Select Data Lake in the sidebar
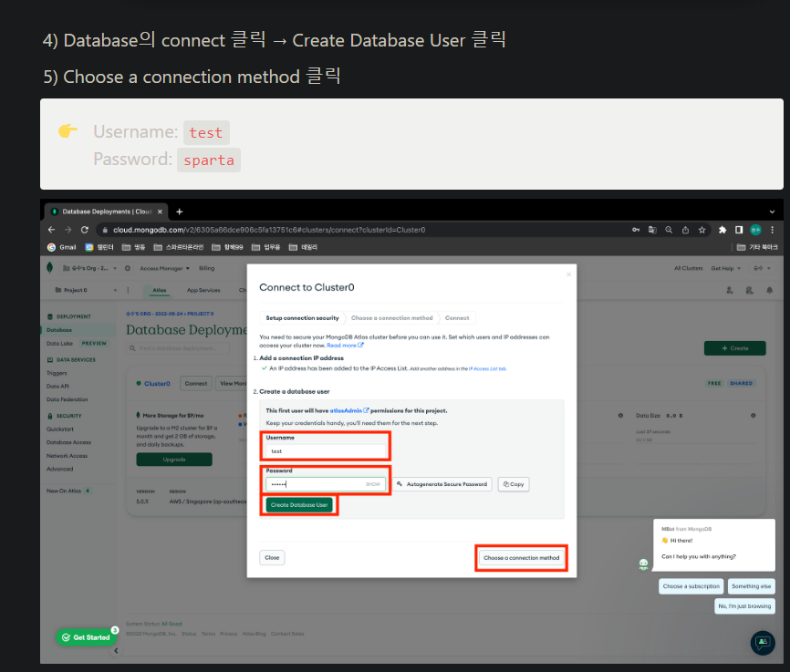This screenshot has width=790, height=672. click(x=59, y=343)
